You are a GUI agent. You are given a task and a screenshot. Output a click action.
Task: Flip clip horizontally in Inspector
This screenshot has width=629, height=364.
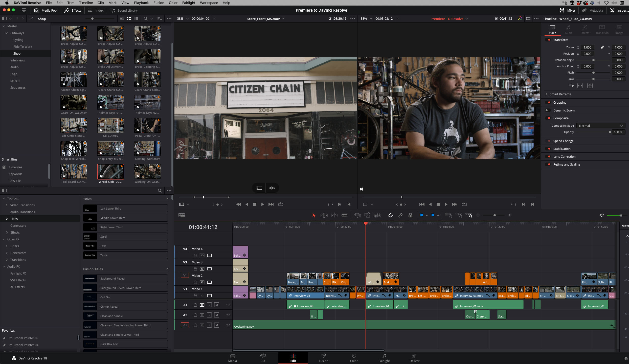(x=580, y=86)
